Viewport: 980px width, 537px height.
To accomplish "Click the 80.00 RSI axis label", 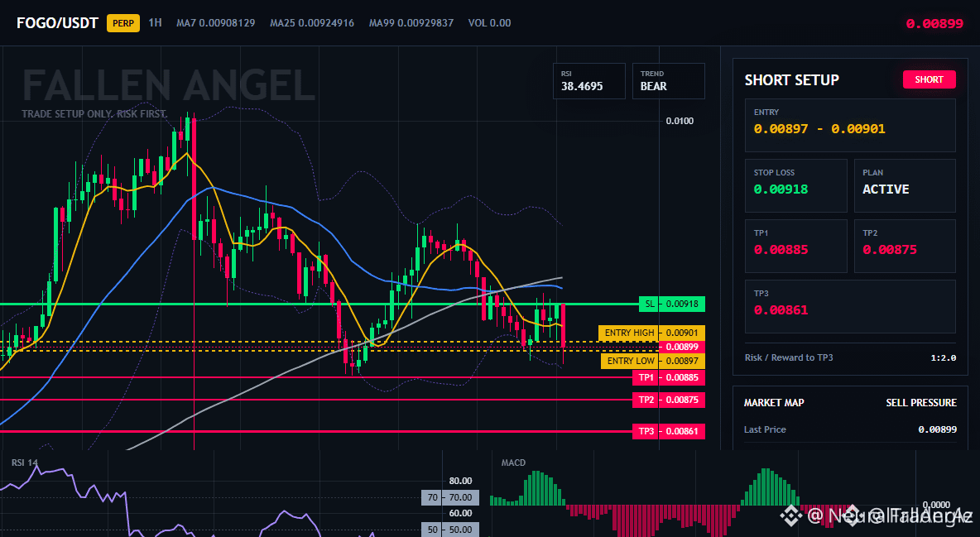I will [x=461, y=481].
